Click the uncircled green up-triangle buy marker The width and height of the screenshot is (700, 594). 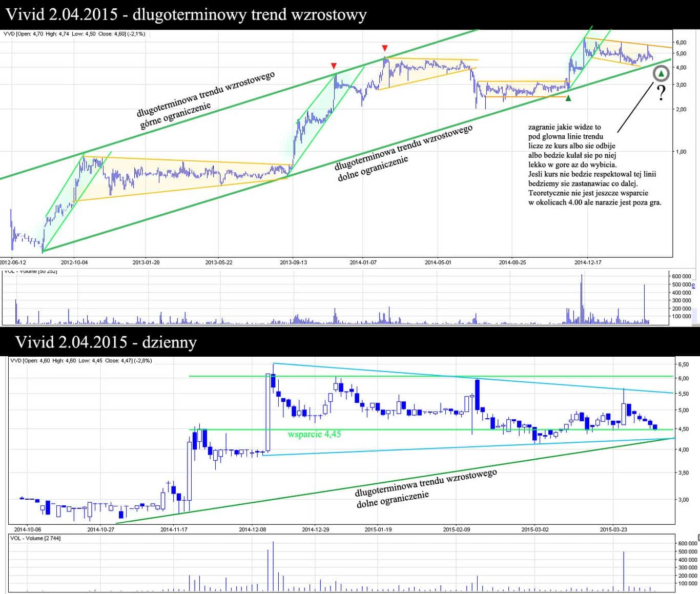tap(568, 98)
